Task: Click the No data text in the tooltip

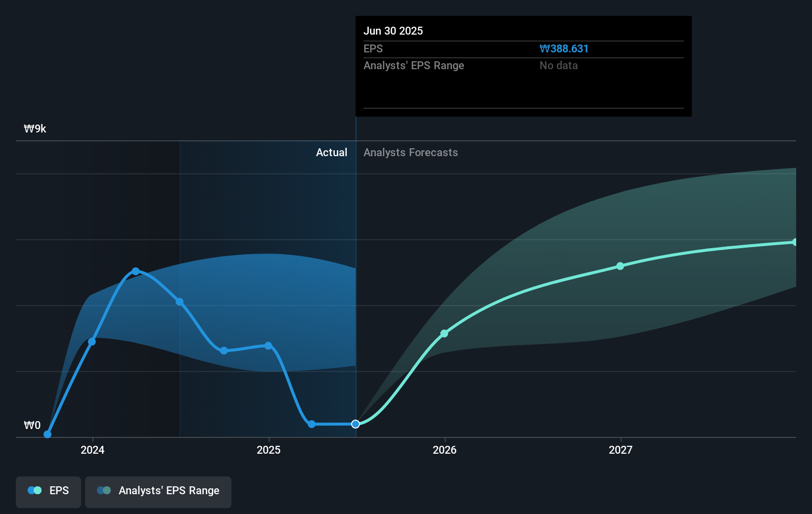Action: click(x=558, y=65)
